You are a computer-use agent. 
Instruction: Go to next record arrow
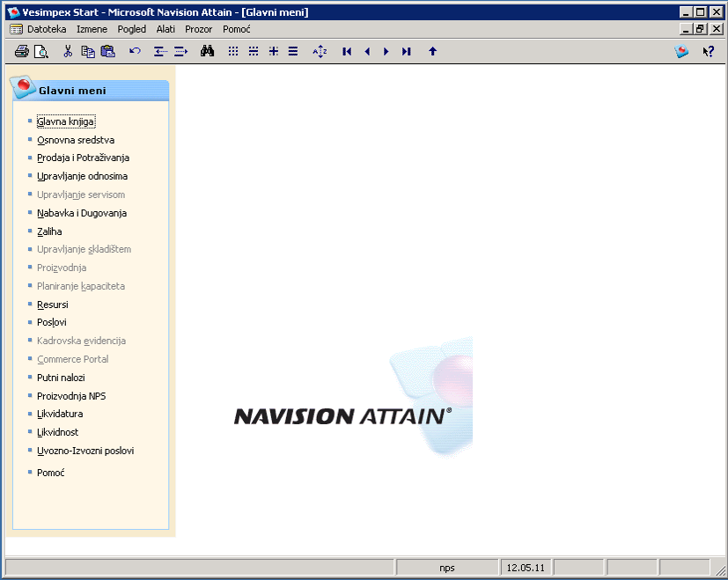click(386, 51)
